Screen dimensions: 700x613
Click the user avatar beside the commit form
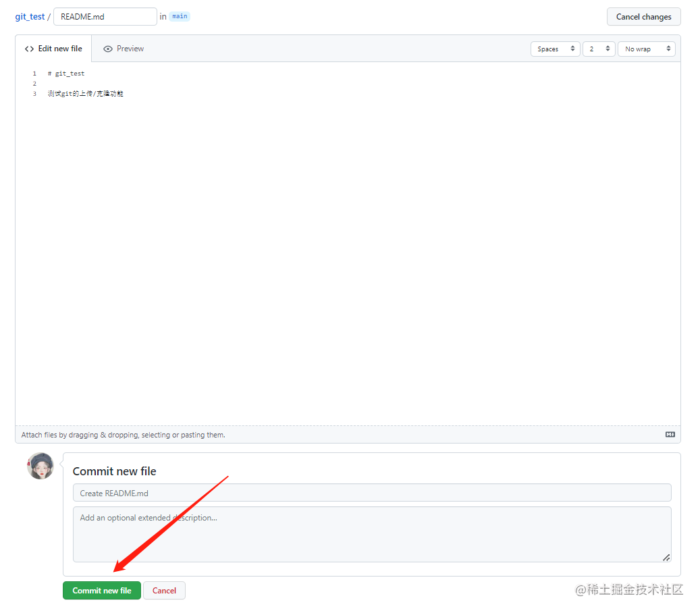click(41, 466)
